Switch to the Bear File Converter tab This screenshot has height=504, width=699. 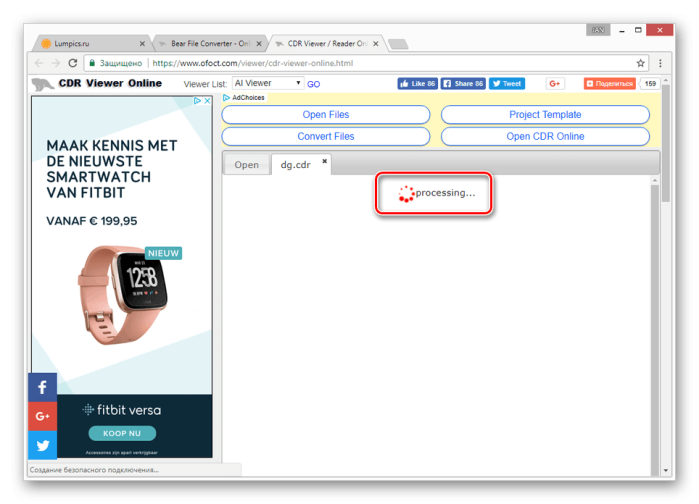coord(210,43)
